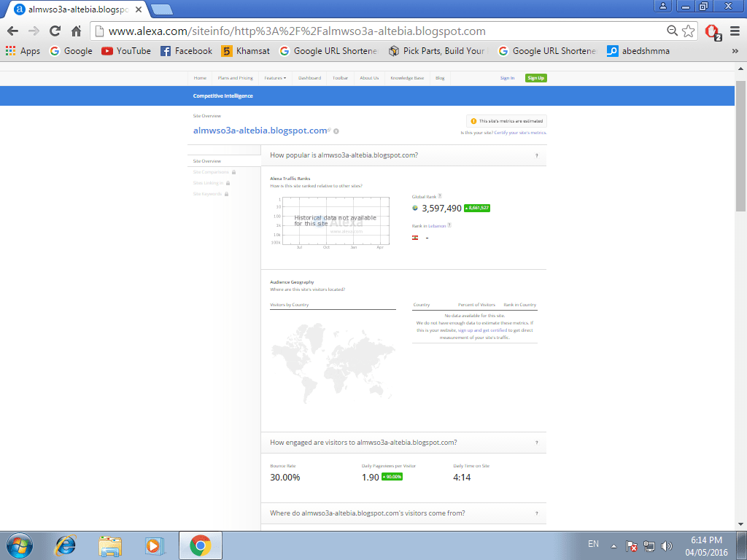Open the Plans and Pricing menu item

[x=235, y=78]
